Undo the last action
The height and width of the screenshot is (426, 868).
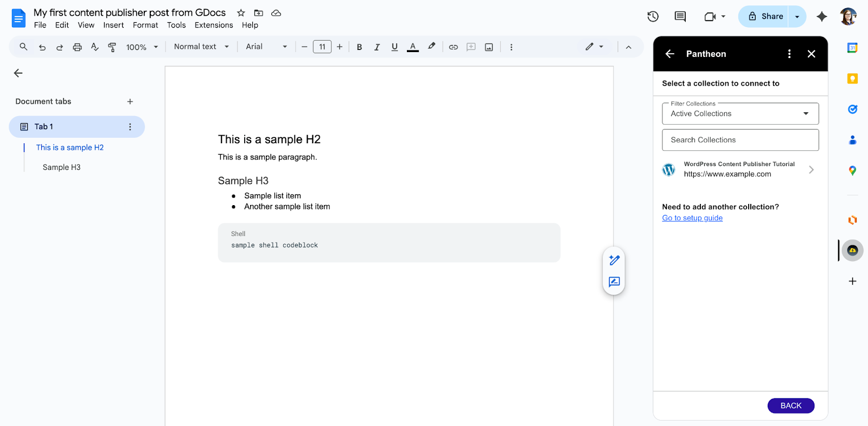[x=42, y=47]
